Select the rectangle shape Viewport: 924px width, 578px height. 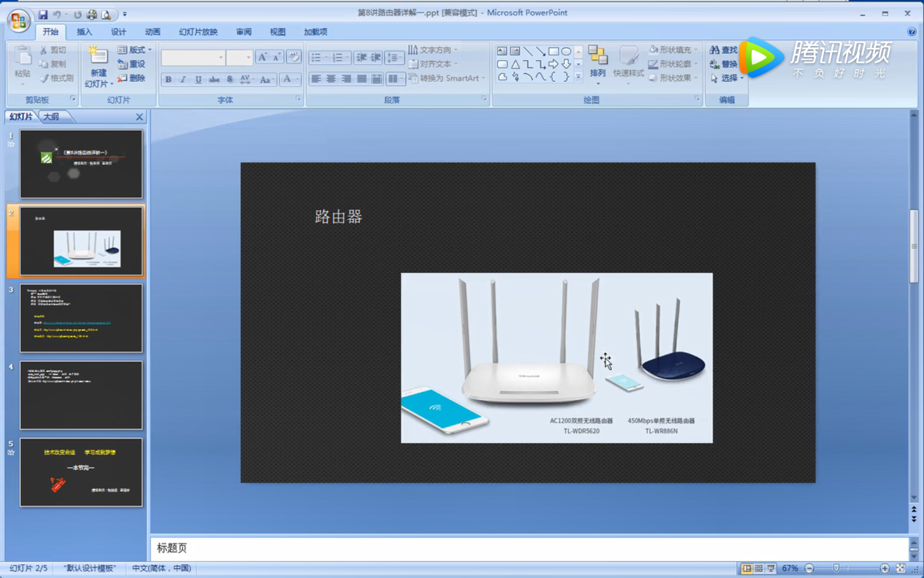553,51
